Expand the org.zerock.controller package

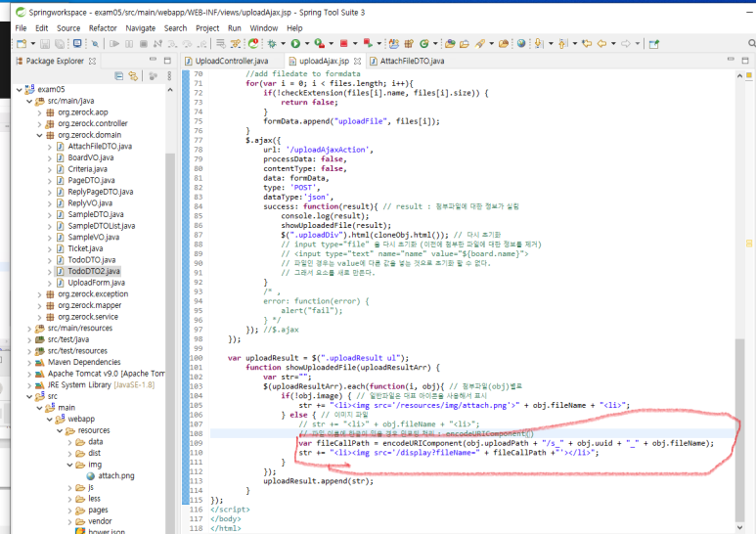point(39,124)
